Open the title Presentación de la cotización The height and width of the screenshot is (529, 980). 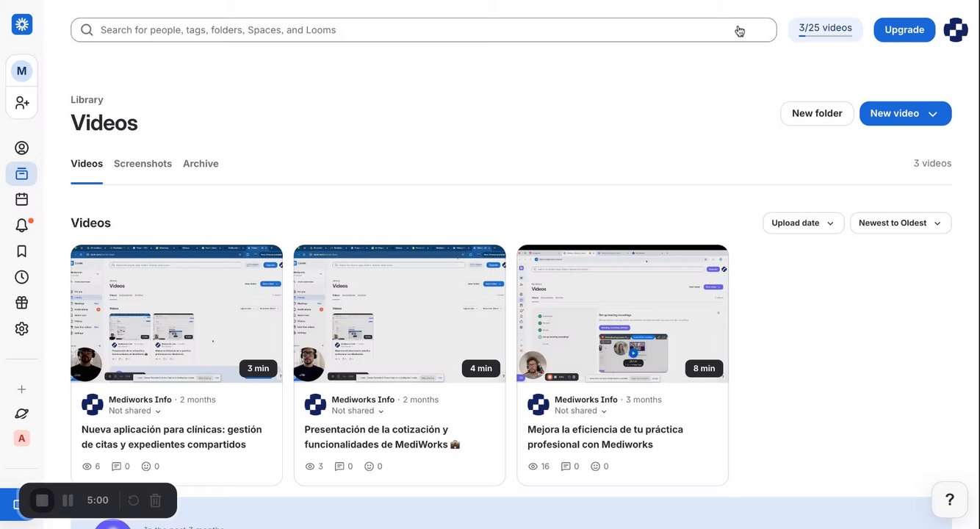[382, 437]
